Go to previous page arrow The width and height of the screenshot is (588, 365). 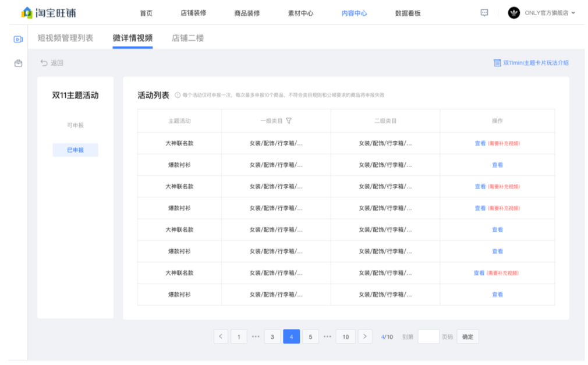(x=221, y=336)
